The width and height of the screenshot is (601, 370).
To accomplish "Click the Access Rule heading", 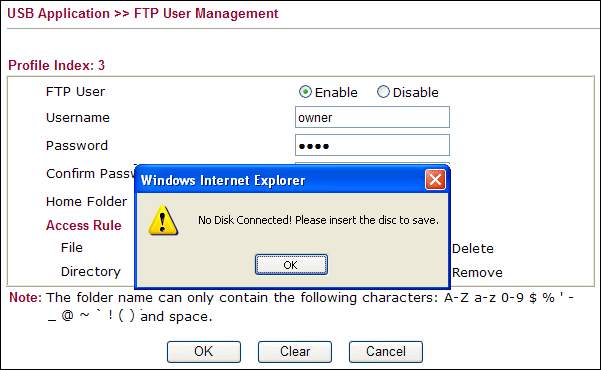I will [x=84, y=225].
